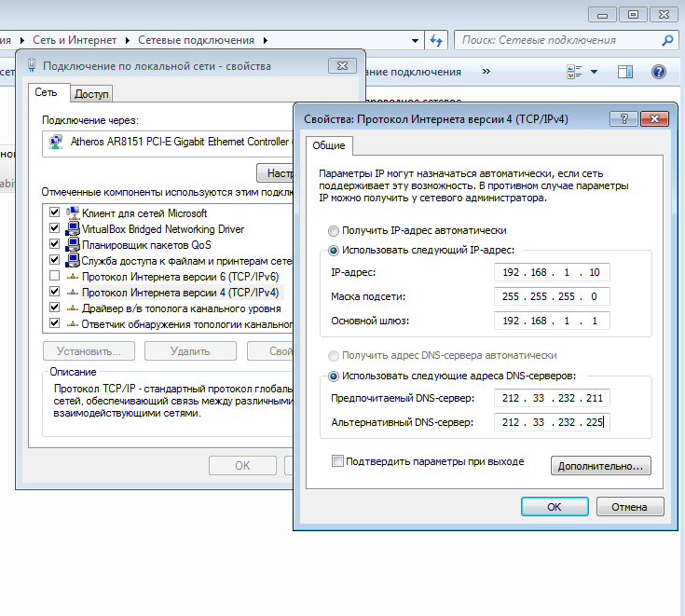Click the preview pane toggle icon
The width and height of the screenshot is (685, 616).
click(625, 72)
